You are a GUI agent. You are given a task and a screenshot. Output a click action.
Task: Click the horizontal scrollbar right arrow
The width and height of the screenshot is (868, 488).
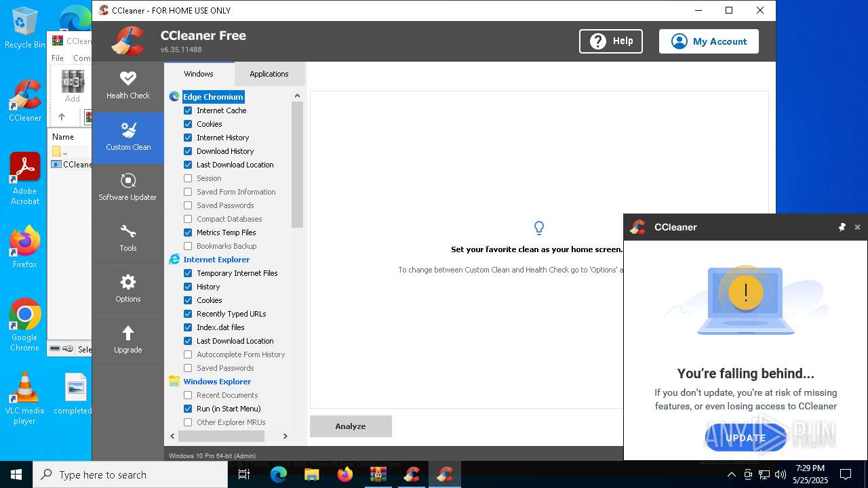[x=285, y=436]
